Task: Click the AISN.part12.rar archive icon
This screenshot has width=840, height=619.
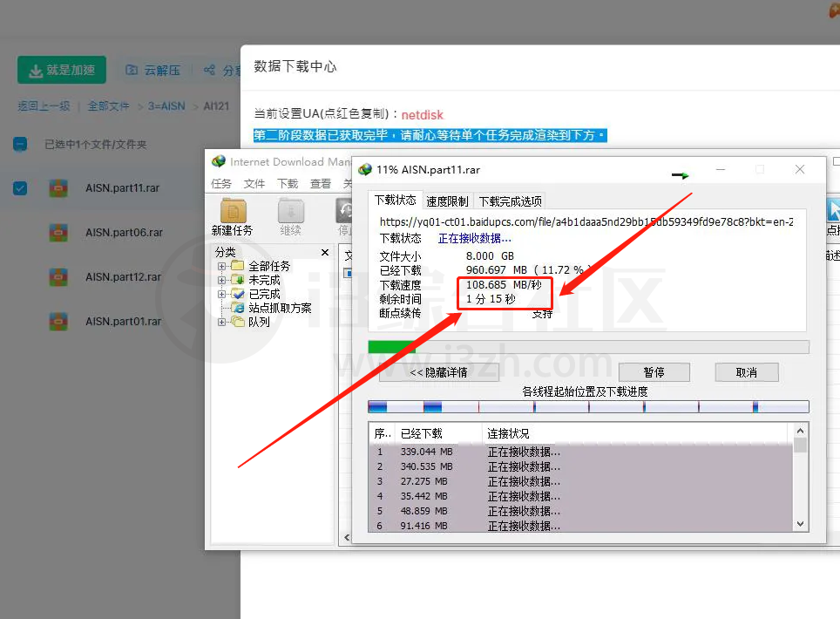Action: (x=58, y=277)
